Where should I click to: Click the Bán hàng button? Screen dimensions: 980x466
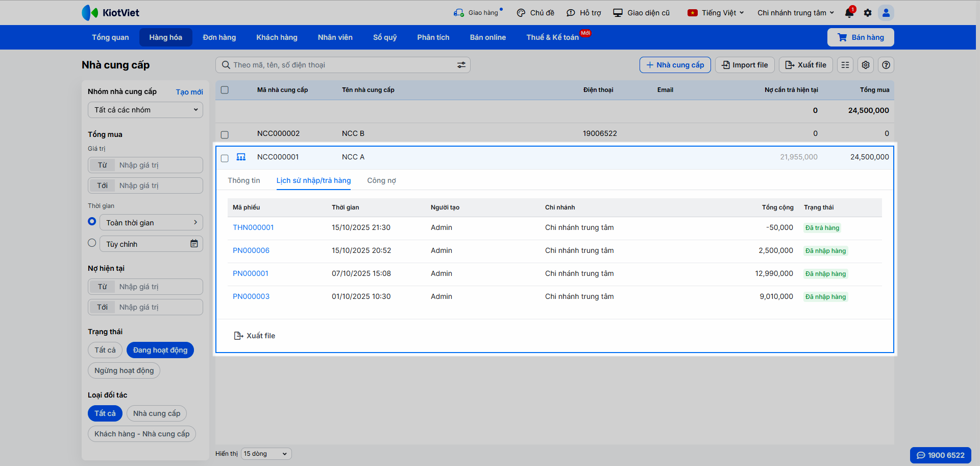[861, 37]
